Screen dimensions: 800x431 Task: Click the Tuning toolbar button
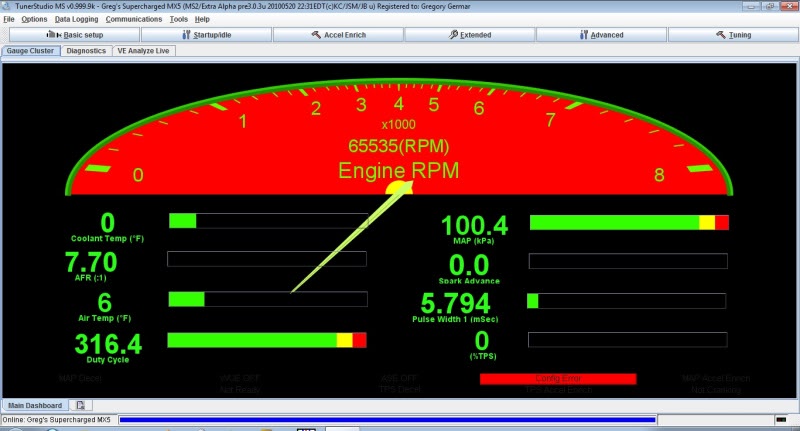tap(733, 35)
